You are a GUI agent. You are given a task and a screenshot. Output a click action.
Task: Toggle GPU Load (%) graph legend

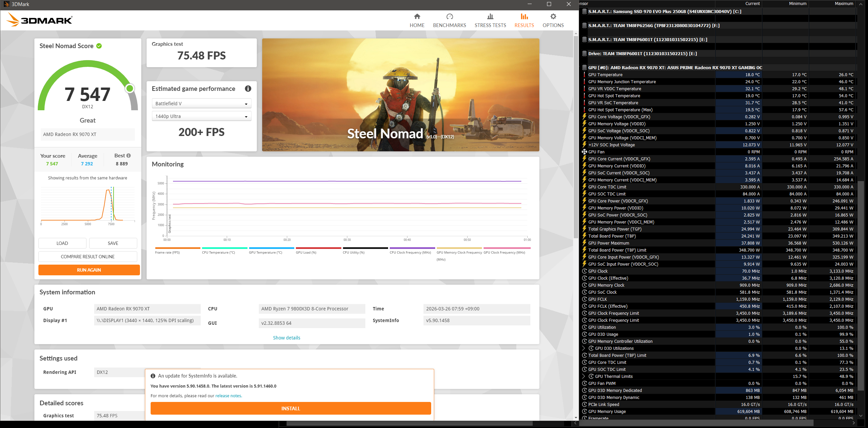[x=306, y=252]
